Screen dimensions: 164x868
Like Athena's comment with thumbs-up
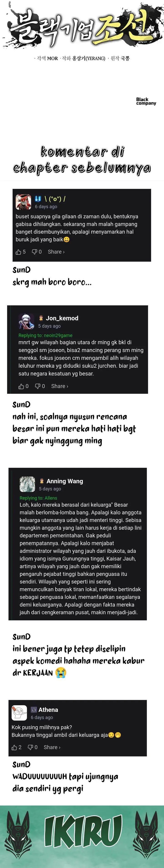[x=14, y=747]
